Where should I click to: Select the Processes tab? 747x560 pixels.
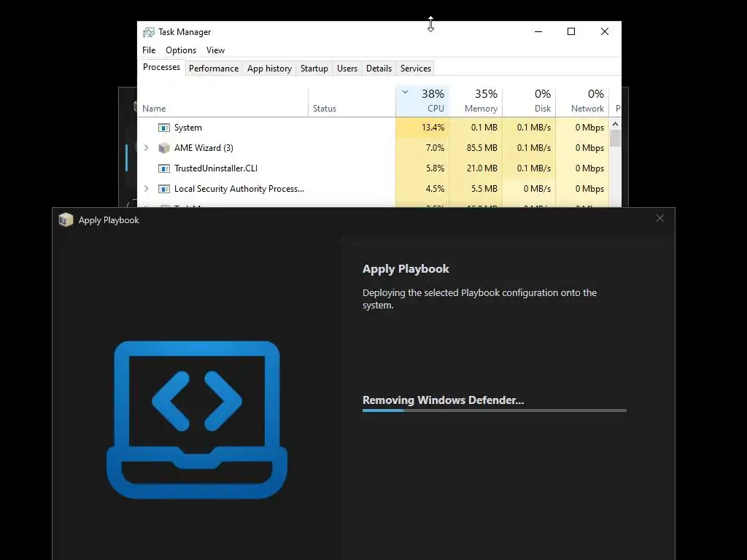coord(161,67)
